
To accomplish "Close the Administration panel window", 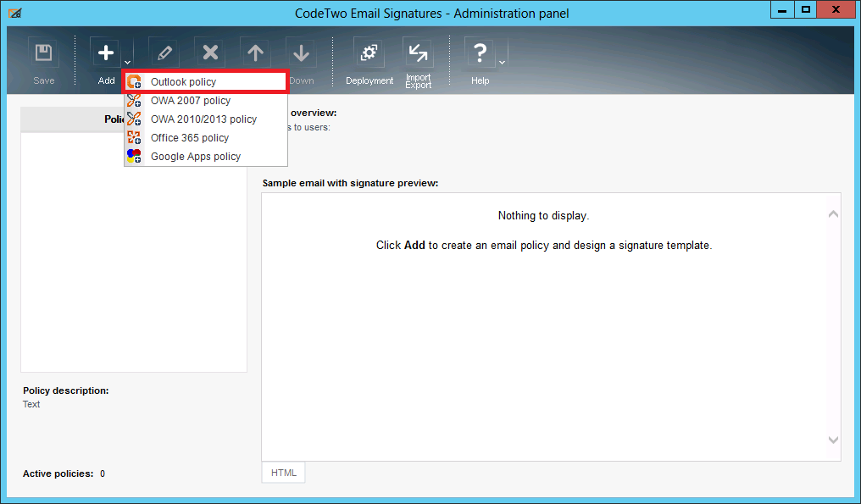I will (836, 10).
